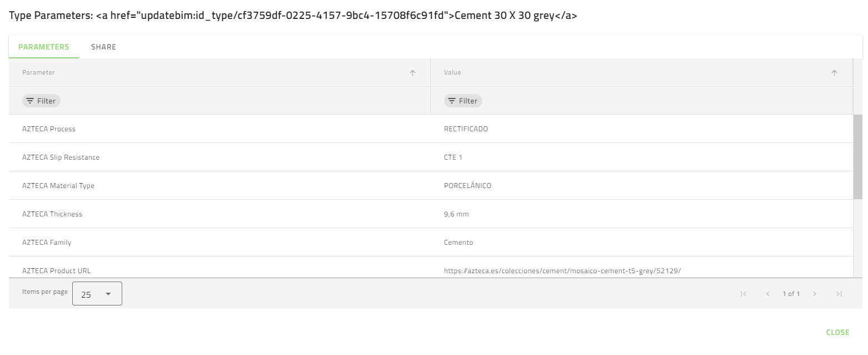The height and width of the screenshot is (355, 868).
Task: Open the Value column Filter chip
Action: click(463, 101)
